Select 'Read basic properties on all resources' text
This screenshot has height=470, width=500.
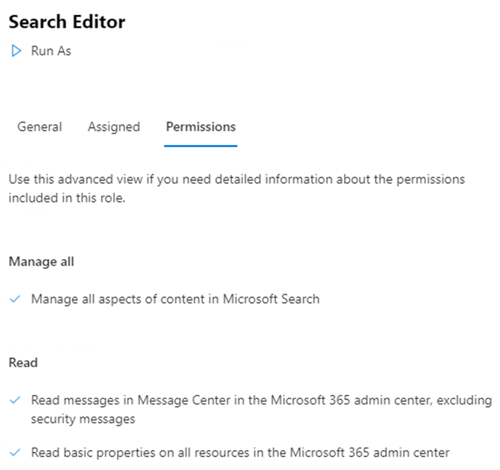point(240,453)
